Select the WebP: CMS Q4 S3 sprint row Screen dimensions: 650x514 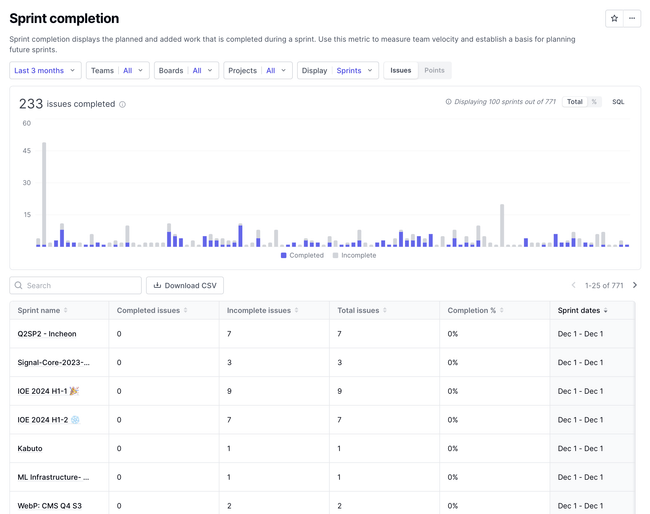tap(322, 505)
